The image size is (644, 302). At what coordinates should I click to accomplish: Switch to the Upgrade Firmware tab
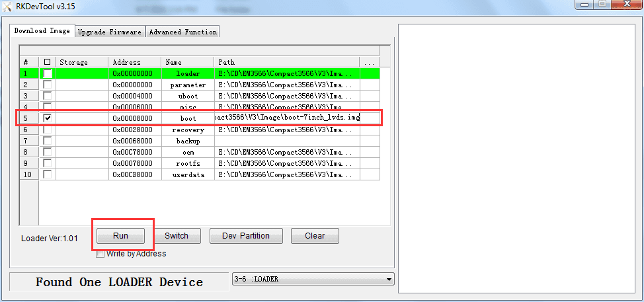coord(110,32)
